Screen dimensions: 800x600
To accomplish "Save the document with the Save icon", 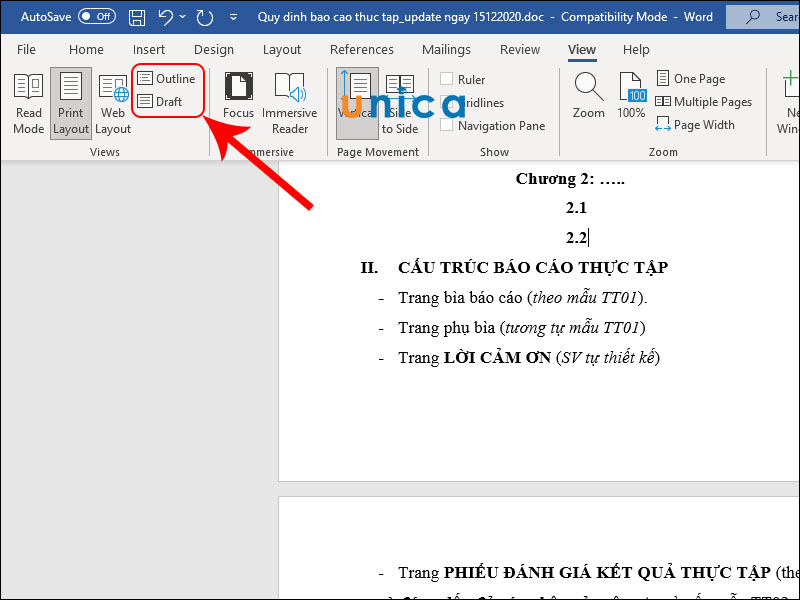I will 136,16.
